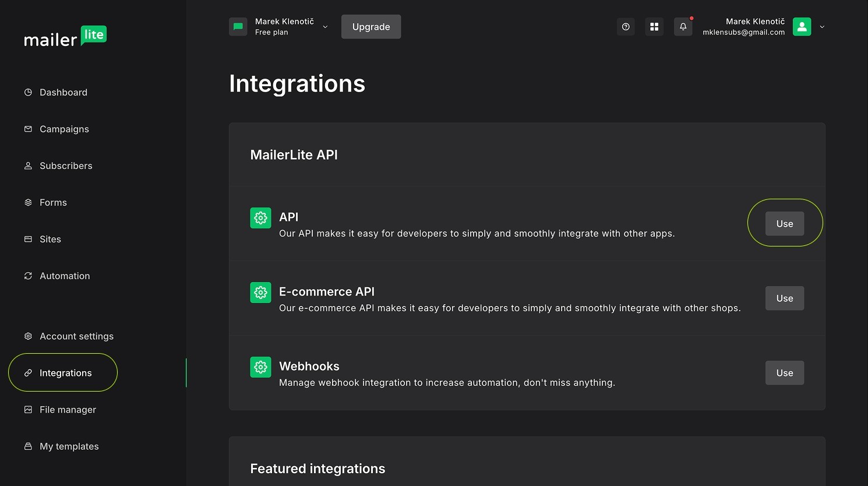868x486 pixels.
Task: Click the Subscribers person icon
Action: click(28, 165)
